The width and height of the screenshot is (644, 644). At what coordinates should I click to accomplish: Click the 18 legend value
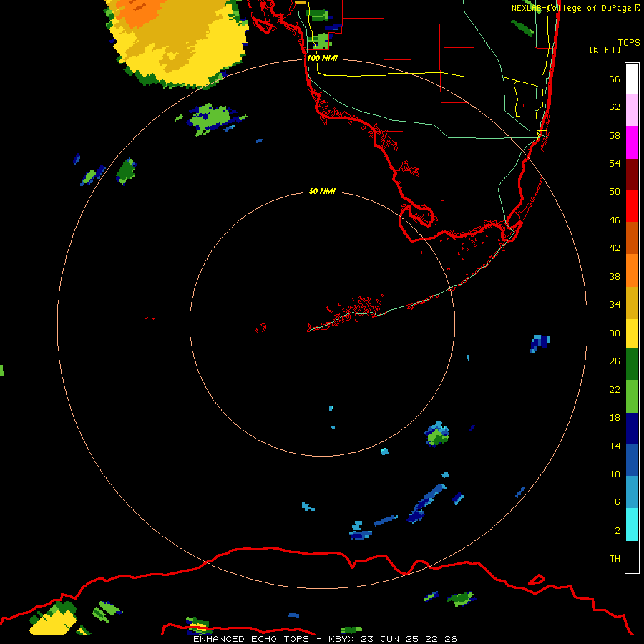point(615,418)
